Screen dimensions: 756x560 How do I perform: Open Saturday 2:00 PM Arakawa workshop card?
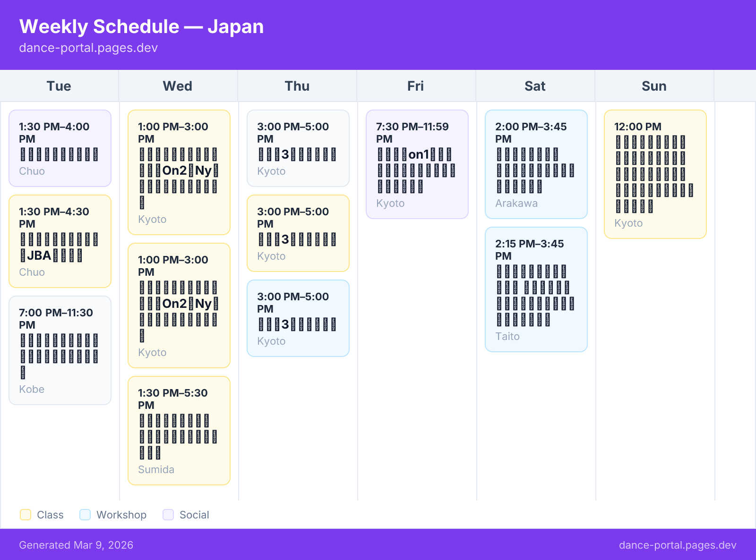coord(536,164)
